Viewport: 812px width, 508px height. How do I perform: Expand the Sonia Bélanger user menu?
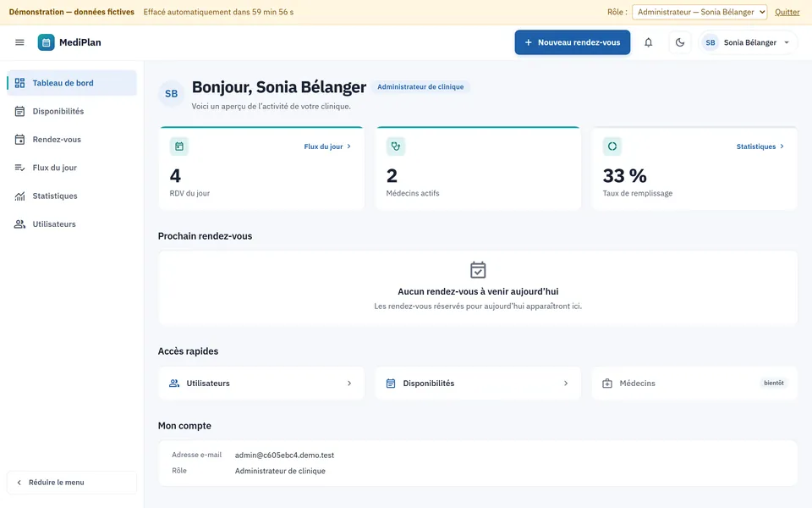point(749,42)
